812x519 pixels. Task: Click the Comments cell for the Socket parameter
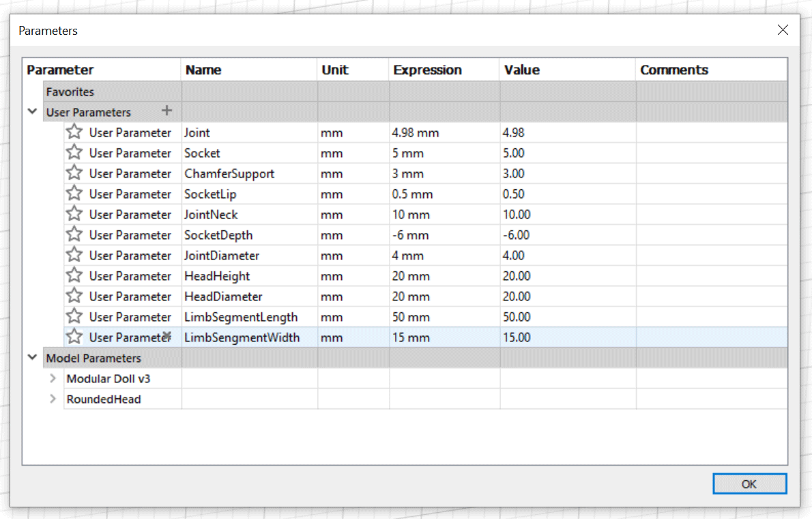(x=710, y=152)
